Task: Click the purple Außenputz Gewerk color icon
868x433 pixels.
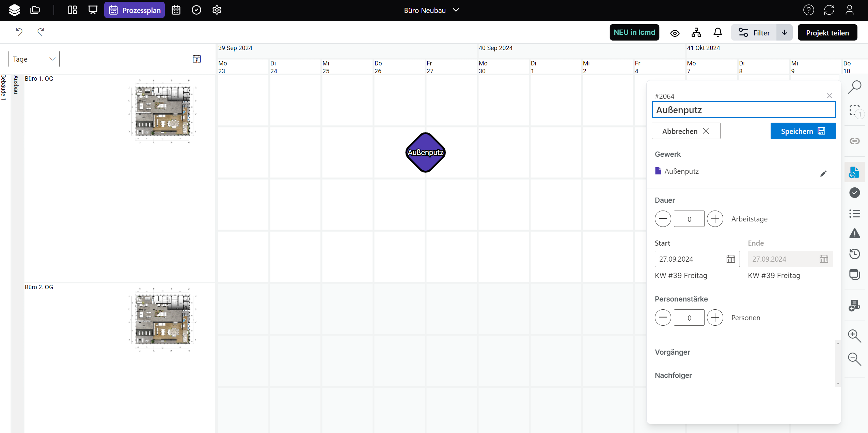Action: click(x=658, y=171)
